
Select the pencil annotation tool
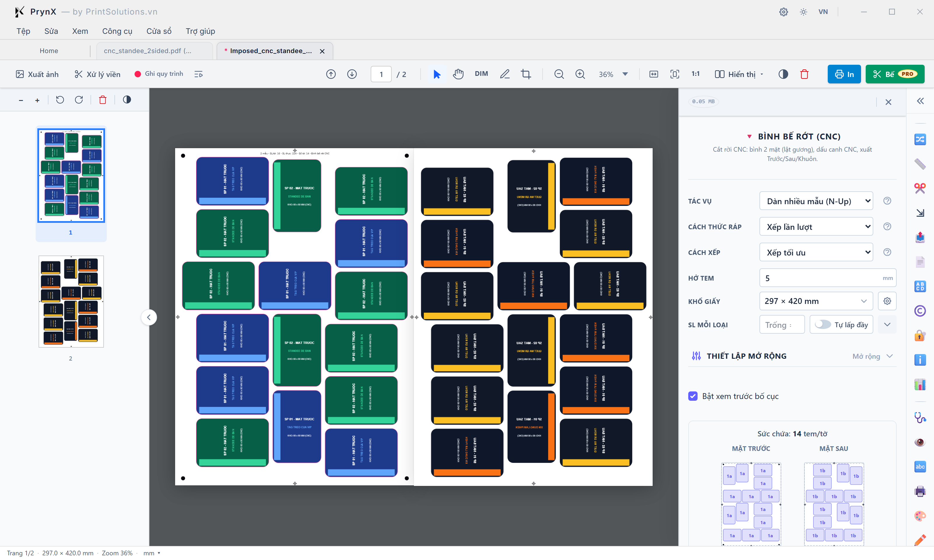505,74
